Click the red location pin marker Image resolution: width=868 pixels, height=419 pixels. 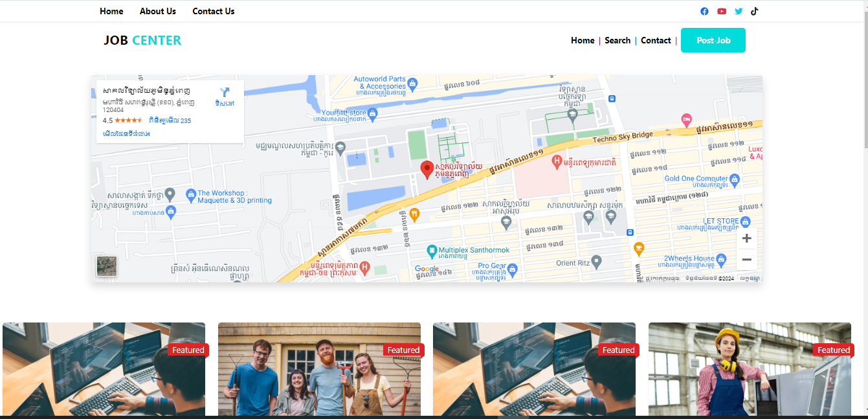427,170
